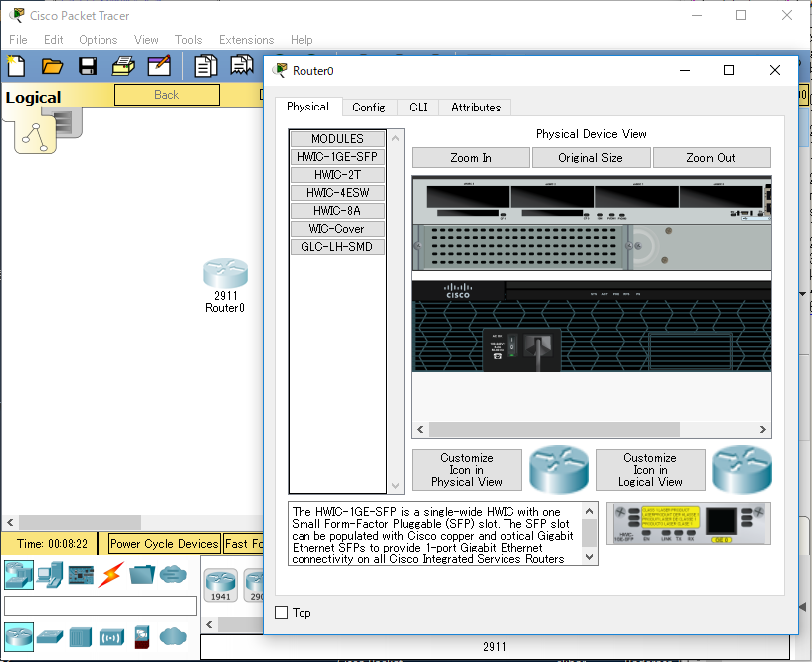The height and width of the screenshot is (662, 812).
Task: Click Customize Icon in Logical View
Action: [x=651, y=470]
